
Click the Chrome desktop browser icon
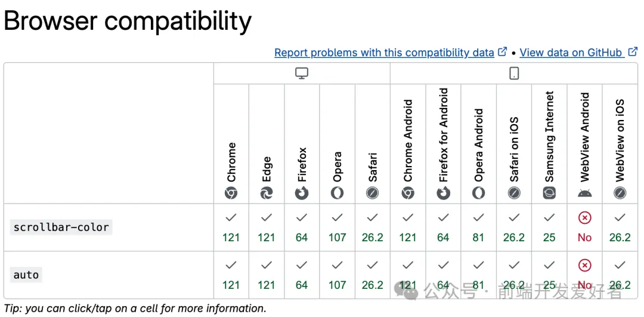tap(231, 193)
